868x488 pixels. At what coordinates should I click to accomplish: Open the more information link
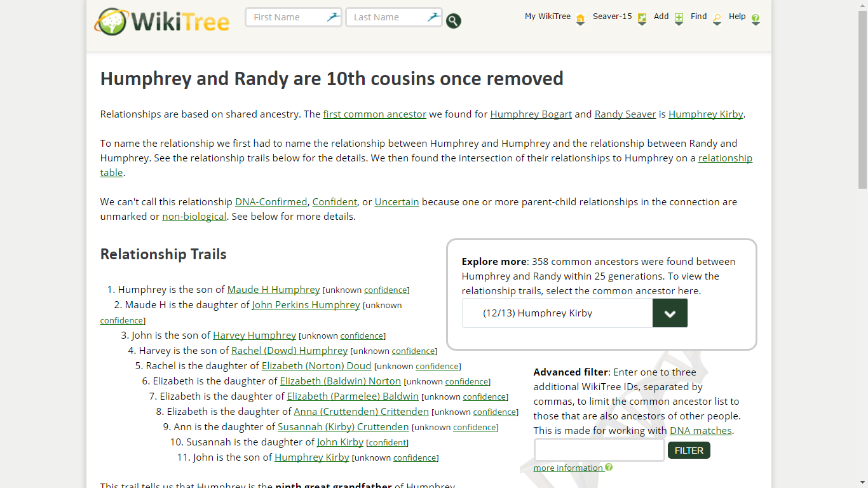click(x=567, y=468)
